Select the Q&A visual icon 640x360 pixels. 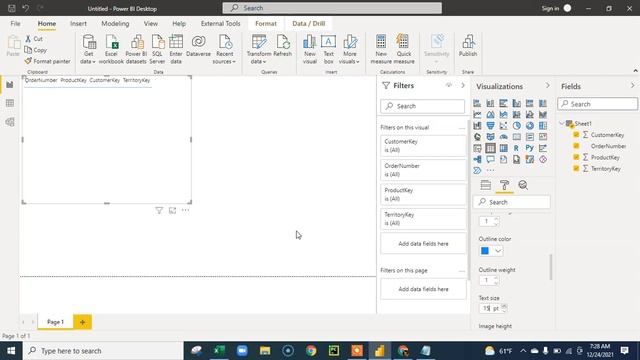tap(490, 159)
